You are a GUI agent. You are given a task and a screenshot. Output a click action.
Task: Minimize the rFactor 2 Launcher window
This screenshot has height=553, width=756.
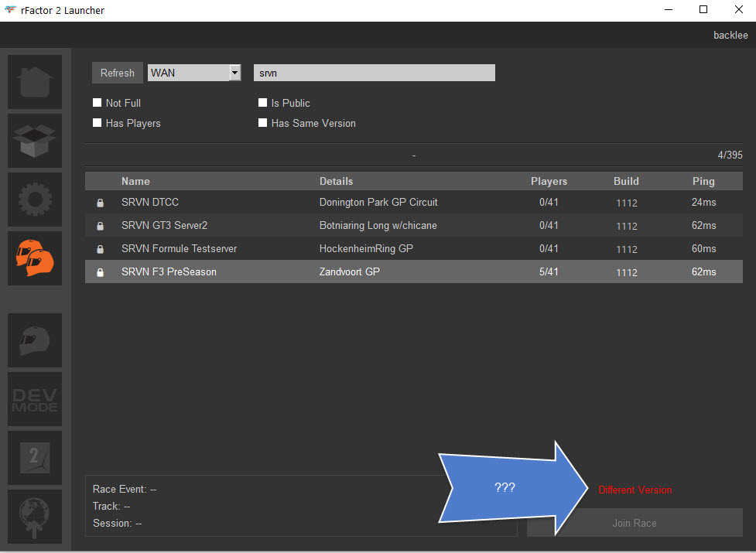point(669,9)
